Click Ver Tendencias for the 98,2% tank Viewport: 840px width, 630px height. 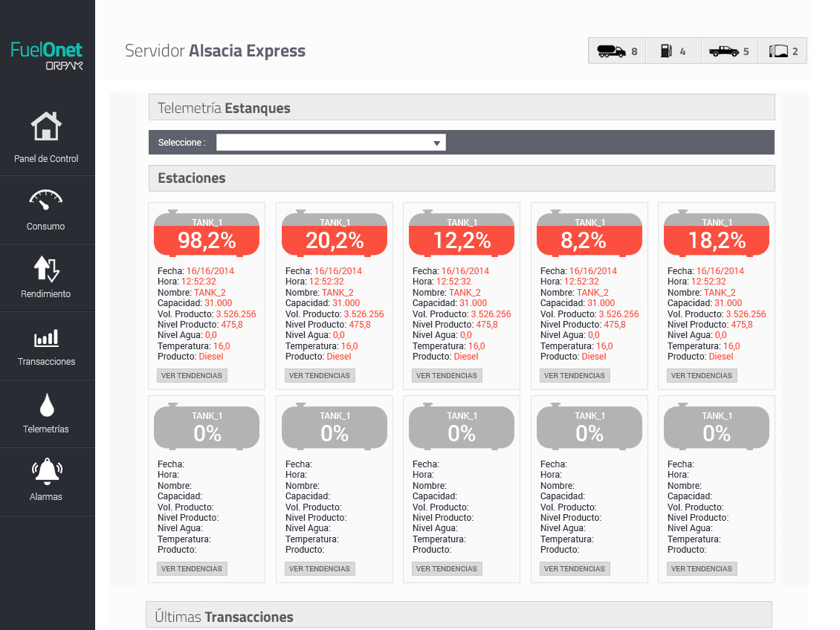pos(192,376)
